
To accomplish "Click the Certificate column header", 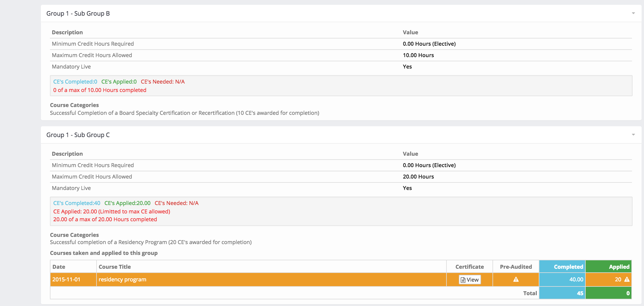I will [470, 267].
